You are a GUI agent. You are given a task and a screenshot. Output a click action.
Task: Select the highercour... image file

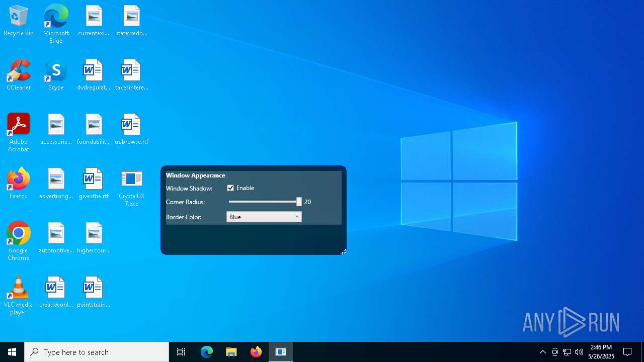(94, 238)
